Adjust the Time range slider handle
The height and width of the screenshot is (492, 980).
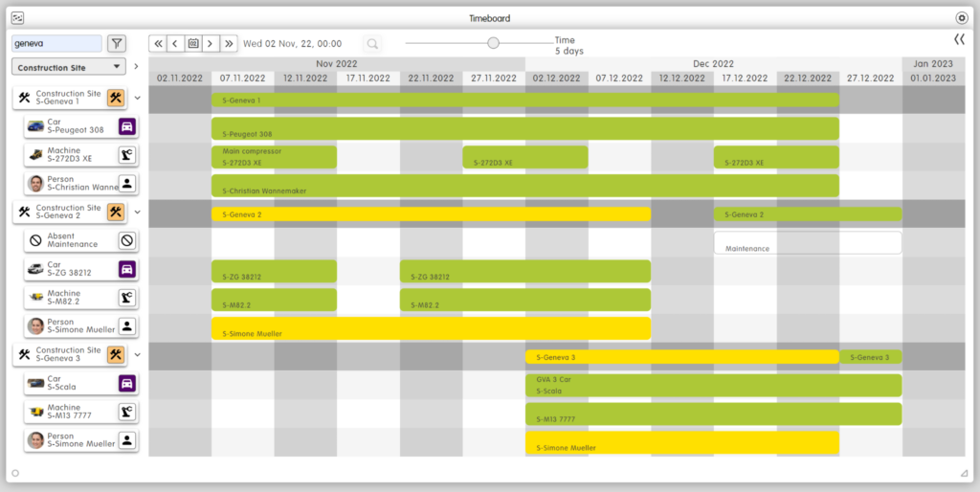click(x=493, y=43)
